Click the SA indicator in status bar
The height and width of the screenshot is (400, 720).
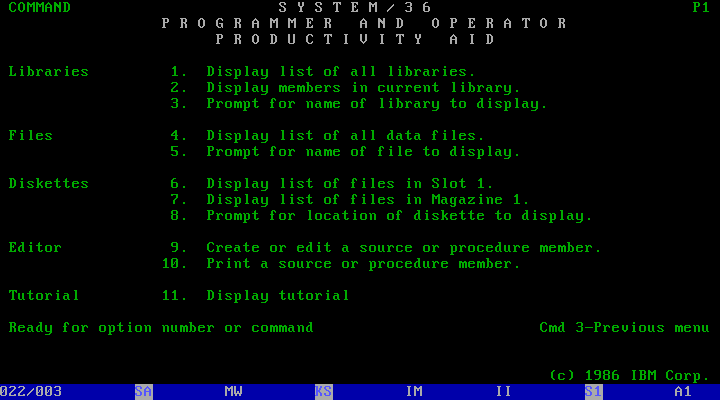143,392
